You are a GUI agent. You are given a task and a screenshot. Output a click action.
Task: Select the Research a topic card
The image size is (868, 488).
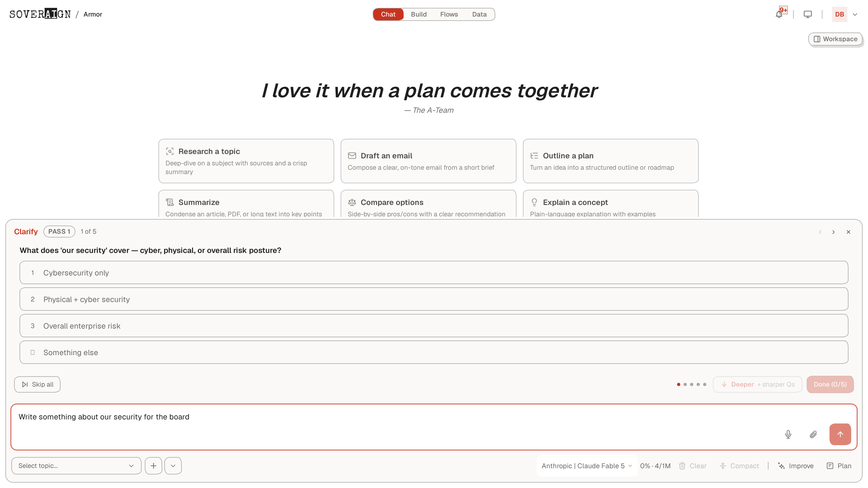tap(246, 161)
